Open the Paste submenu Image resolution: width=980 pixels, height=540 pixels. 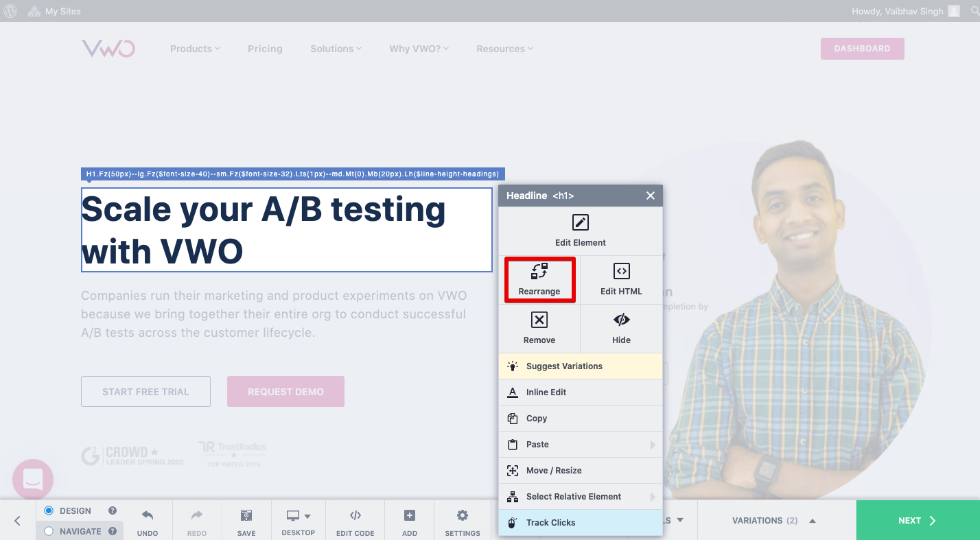580,445
